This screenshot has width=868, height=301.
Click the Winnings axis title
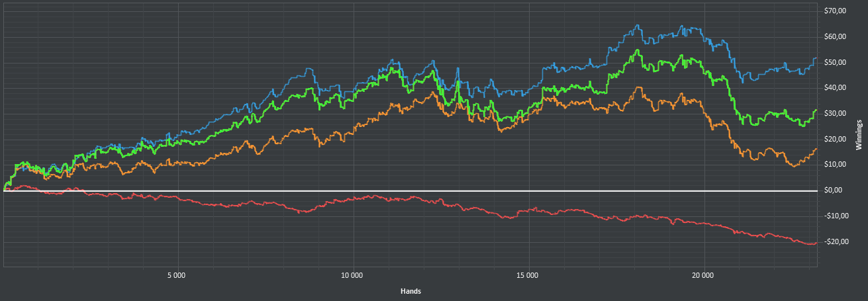(x=859, y=135)
